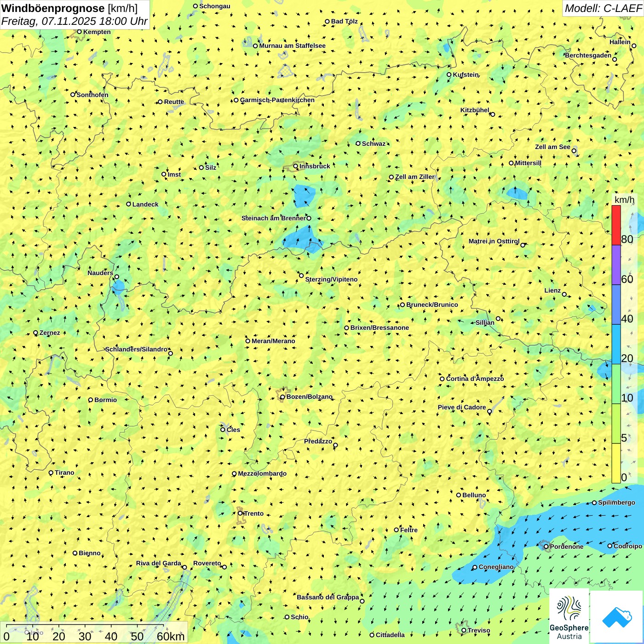Click the Meran/Merano label
The width and height of the screenshot is (644, 644).
point(273,341)
